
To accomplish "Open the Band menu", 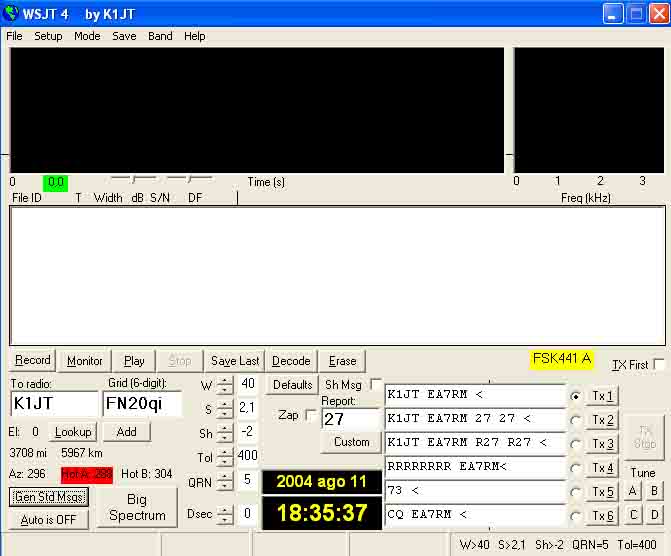I will [x=160, y=36].
